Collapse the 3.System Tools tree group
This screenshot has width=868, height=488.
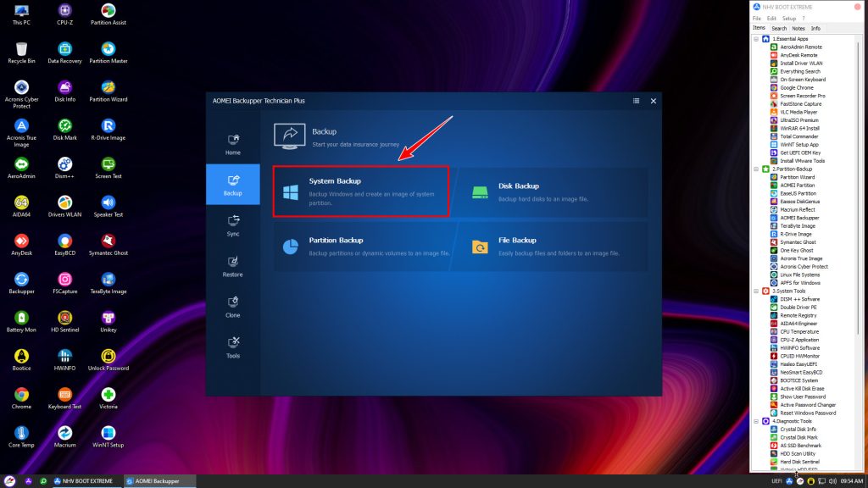(756, 291)
